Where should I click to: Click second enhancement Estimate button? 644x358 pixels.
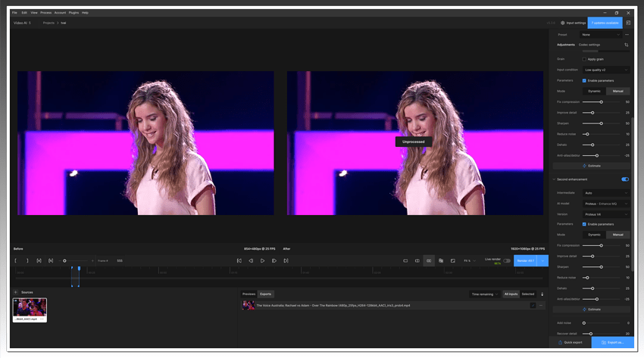(x=592, y=310)
